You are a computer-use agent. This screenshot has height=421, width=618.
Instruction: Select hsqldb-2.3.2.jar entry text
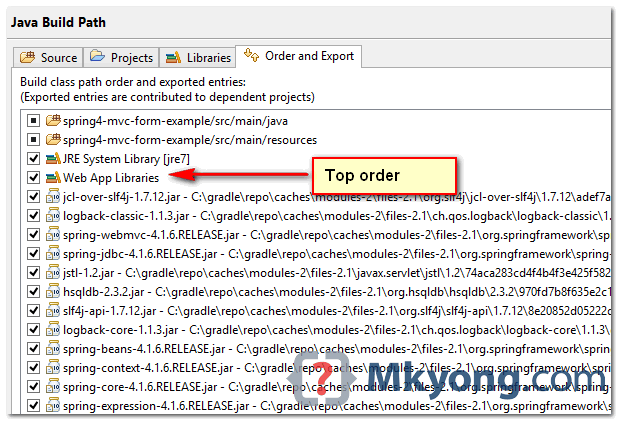point(336,292)
